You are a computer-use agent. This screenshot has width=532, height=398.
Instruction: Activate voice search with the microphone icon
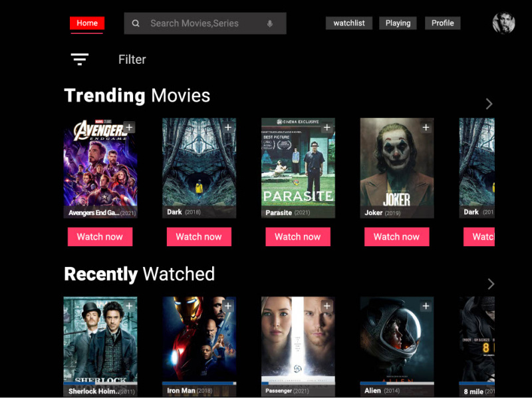point(268,23)
